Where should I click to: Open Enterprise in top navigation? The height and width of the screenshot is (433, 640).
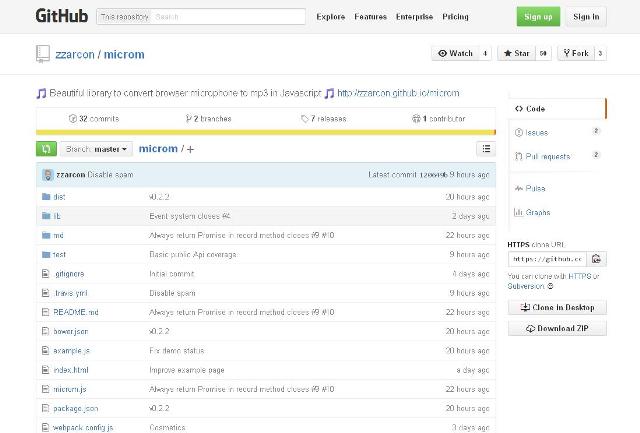point(414,17)
